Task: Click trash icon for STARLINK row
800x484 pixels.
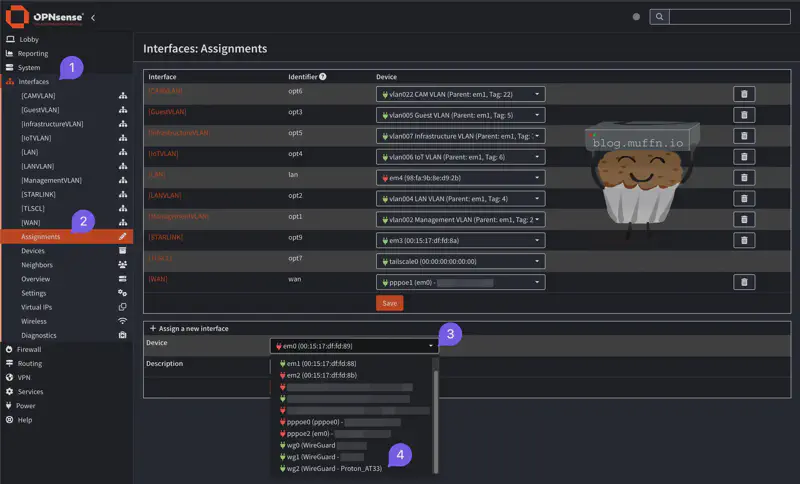Action: tap(744, 240)
